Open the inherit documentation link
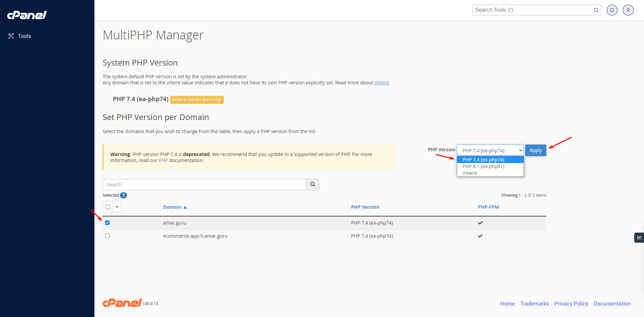This screenshot has height=317, width=644. 381,83
